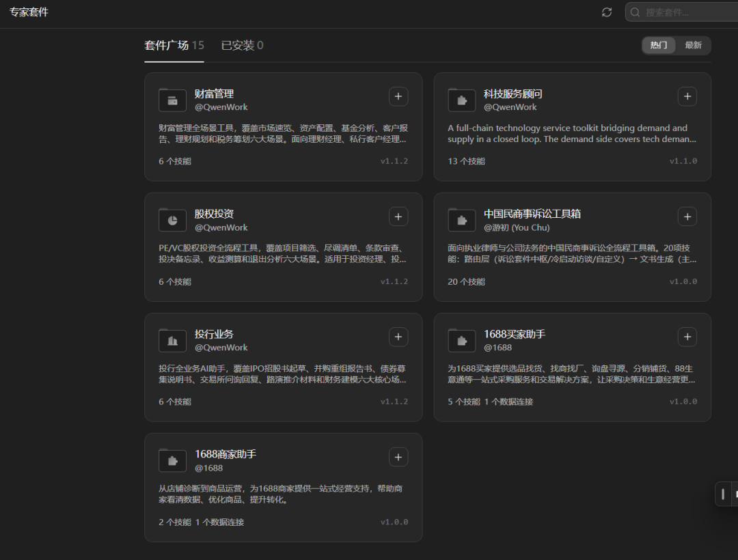Install the 1688买家助手 package
Screen dimensions: 738x560
click(687, 337)
